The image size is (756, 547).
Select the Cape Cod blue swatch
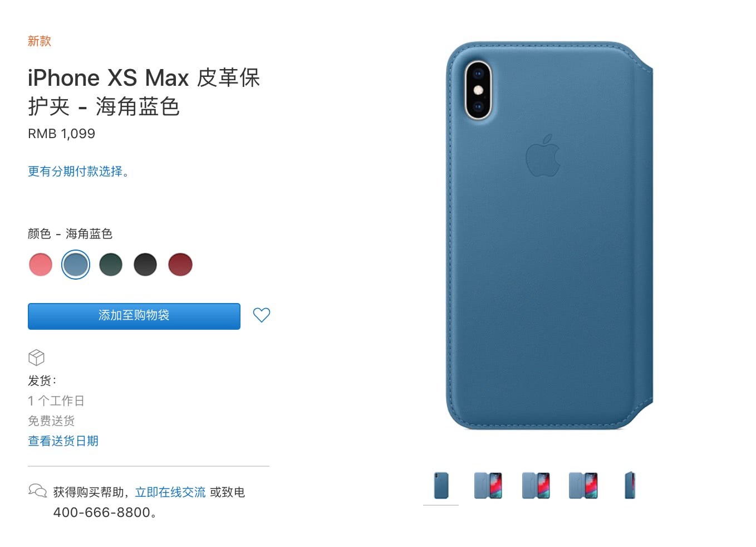point(76,265)
